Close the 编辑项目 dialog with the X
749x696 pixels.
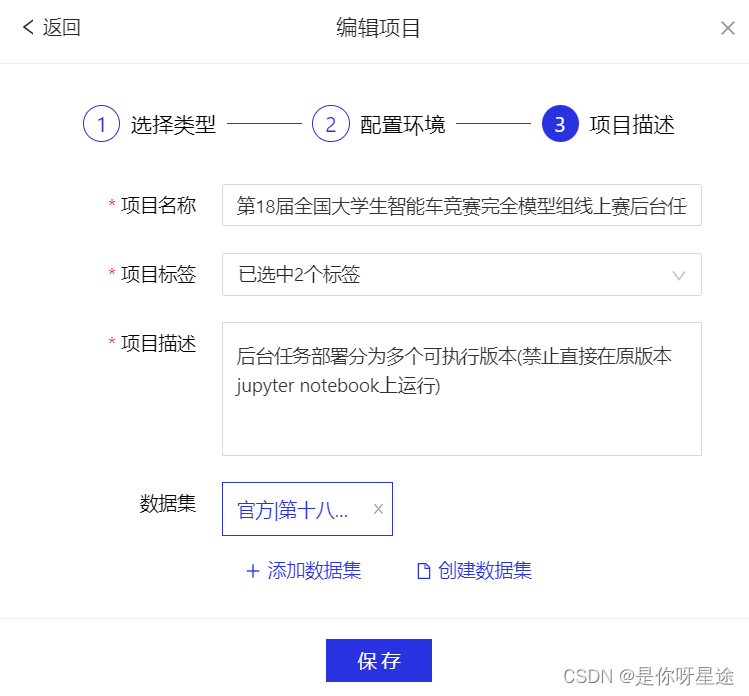[x=728, y=28]
